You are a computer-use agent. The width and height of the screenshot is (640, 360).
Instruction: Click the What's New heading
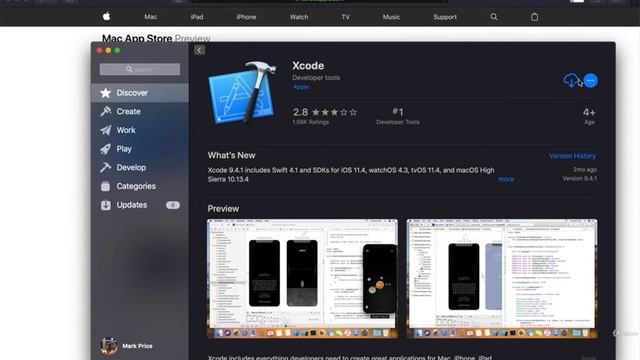231,156
